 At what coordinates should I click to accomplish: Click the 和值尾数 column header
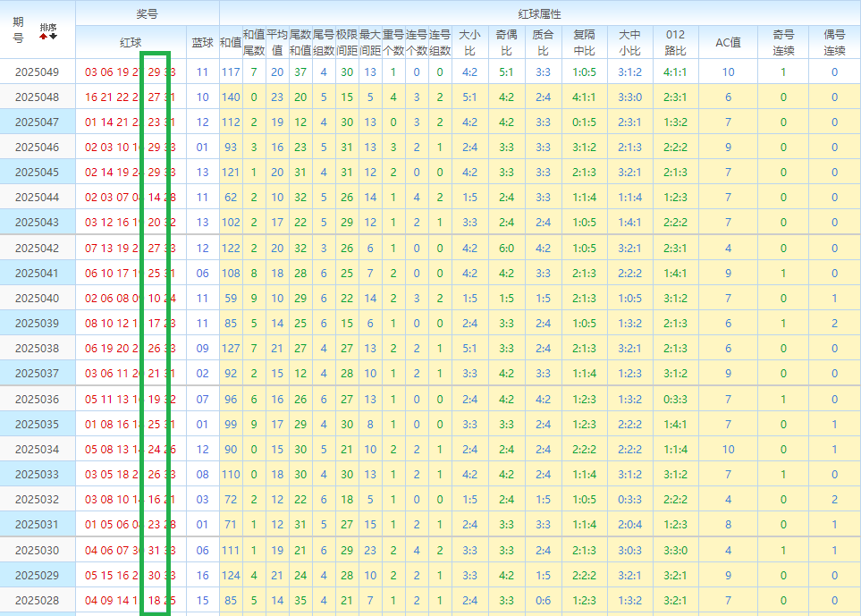(x=254, y=42)
